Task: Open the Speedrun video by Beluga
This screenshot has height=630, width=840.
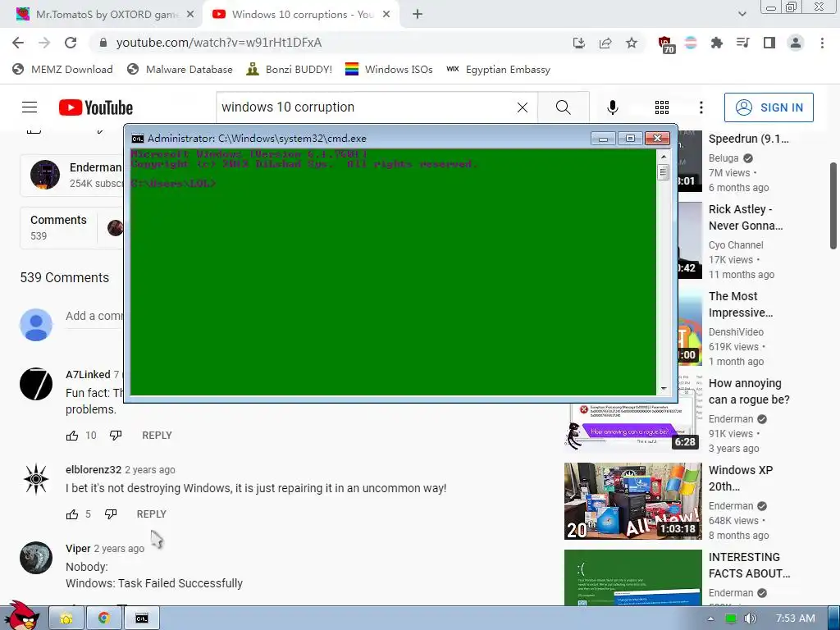Action: tap(748, 139)
